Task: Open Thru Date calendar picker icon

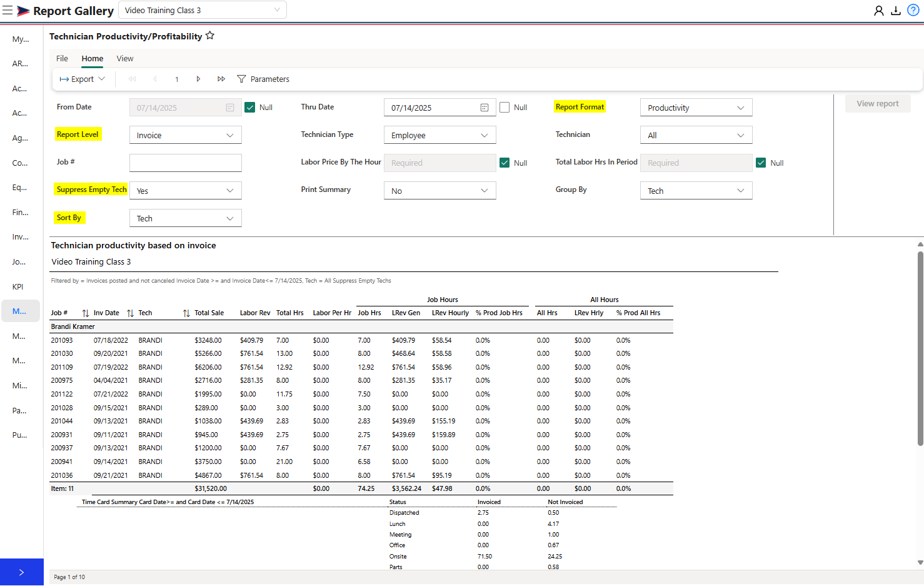Action: pyautogui.click(x=485, y=108)
